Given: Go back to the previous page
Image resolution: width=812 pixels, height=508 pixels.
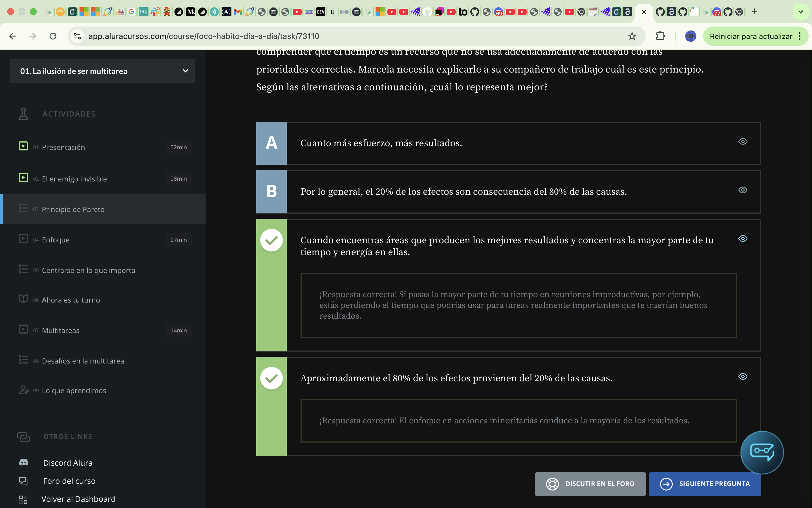Looking at the screenshot, I should pos(12,36).
